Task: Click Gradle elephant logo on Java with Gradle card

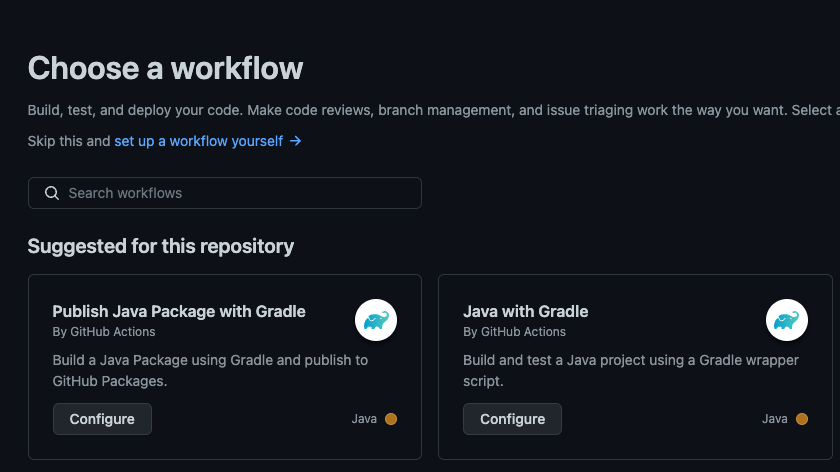Action: pos(786,320)
